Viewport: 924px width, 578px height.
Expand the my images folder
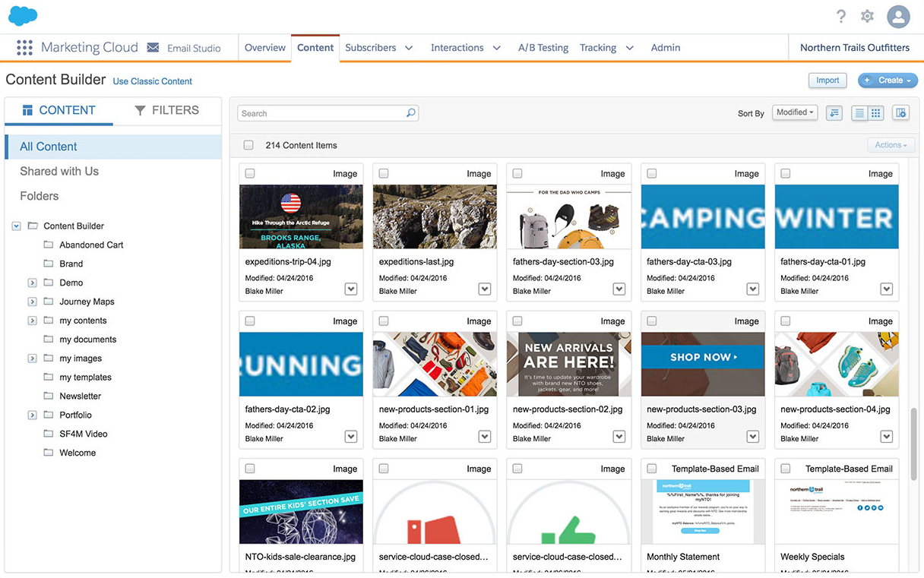pos(32,358)
